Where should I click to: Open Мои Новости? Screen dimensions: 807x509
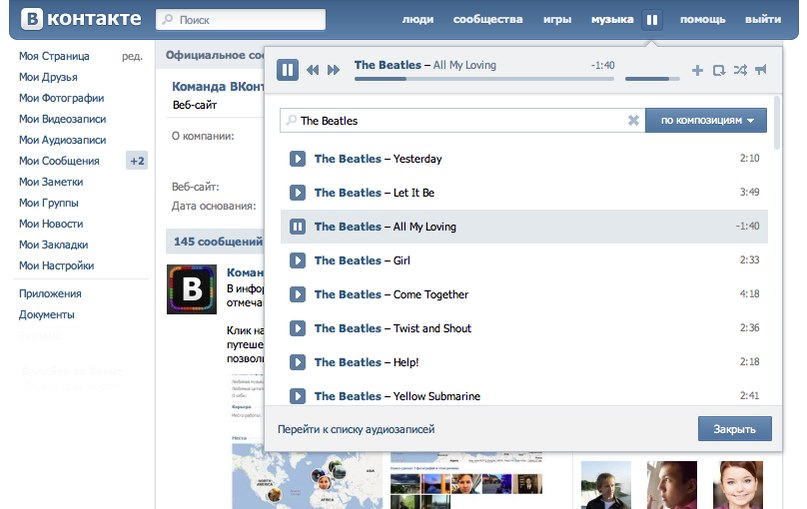51,224
